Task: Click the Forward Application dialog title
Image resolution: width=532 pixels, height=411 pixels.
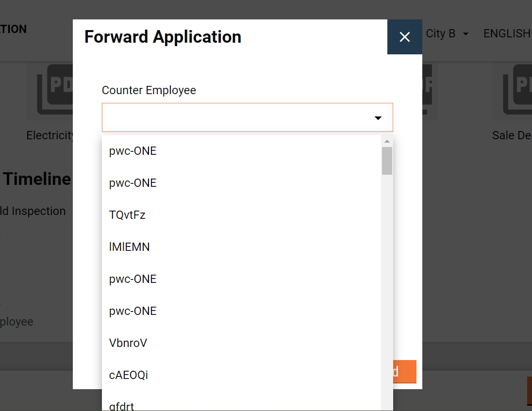Action: point(163,37)
